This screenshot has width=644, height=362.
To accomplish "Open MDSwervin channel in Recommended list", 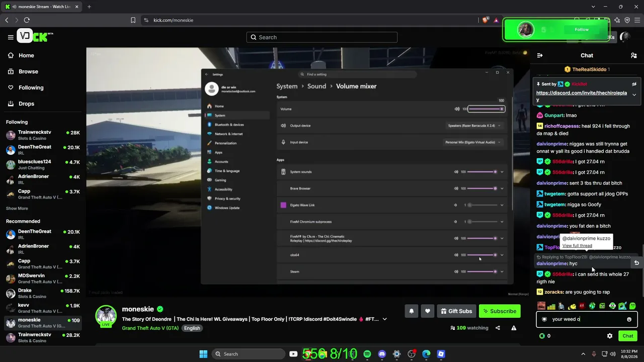I will click(x=42, y=279).
